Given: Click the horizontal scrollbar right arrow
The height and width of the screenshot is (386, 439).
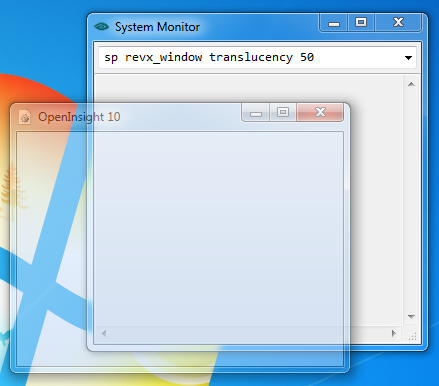Looking at the screenshot, I should point(394,333).
